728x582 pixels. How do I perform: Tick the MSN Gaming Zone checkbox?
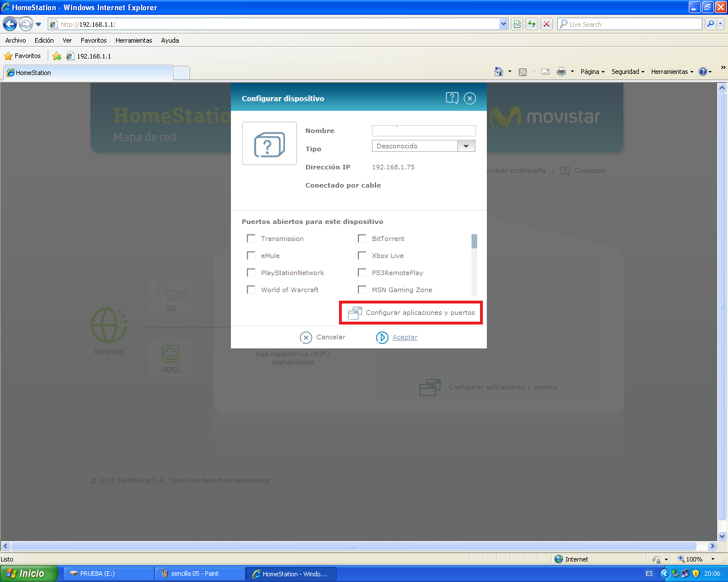click(362, 290)
